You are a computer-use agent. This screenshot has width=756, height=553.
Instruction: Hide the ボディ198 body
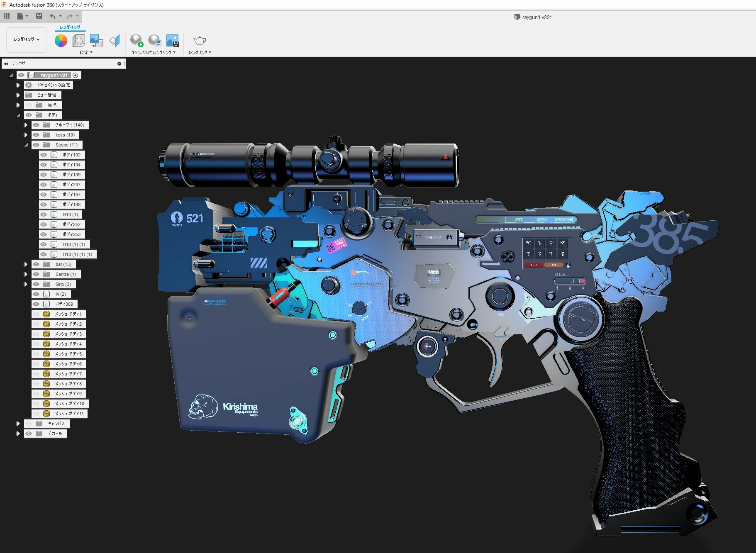tap(44, 205)
